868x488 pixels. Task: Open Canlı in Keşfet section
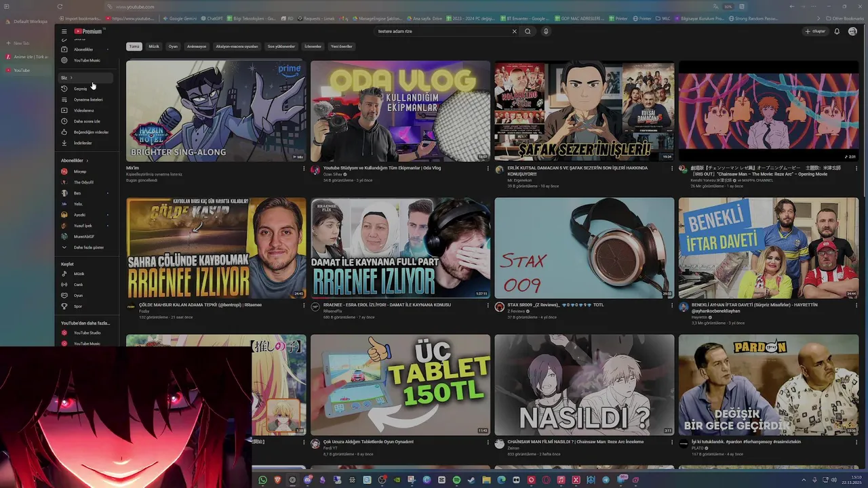click(x=85, y=285)
